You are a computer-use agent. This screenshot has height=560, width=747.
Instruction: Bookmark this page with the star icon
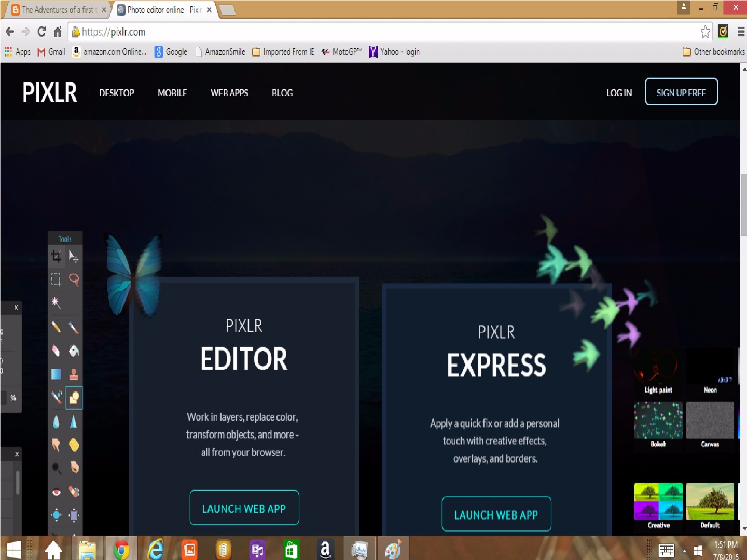(706, 32)
